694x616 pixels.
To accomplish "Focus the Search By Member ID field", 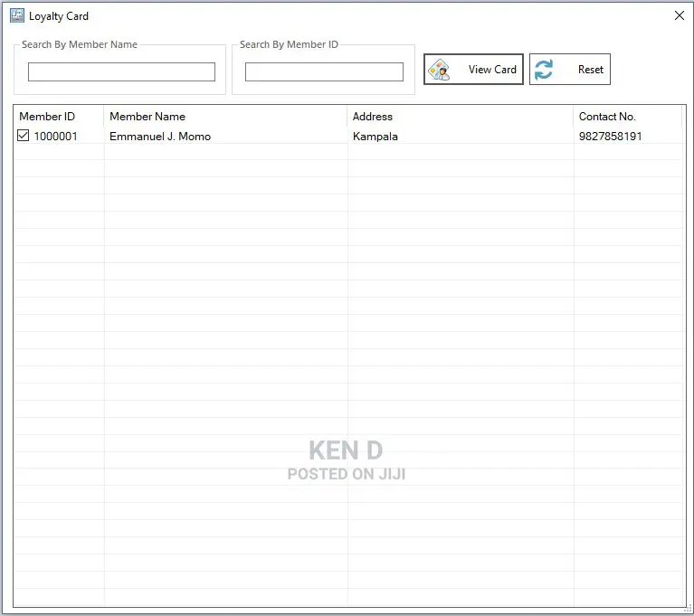I will coord(324,71).
